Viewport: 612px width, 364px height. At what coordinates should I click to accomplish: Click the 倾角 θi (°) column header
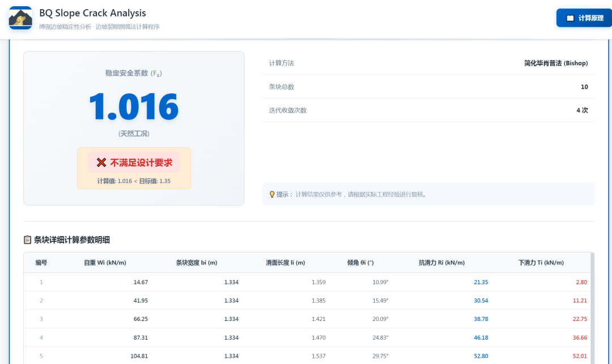[x=360, y=263]
